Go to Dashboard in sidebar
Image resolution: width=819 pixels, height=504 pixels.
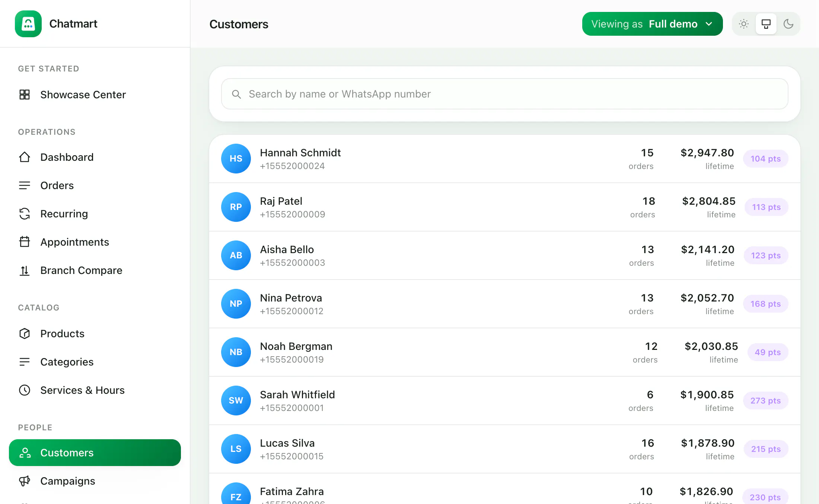(95, 157)
